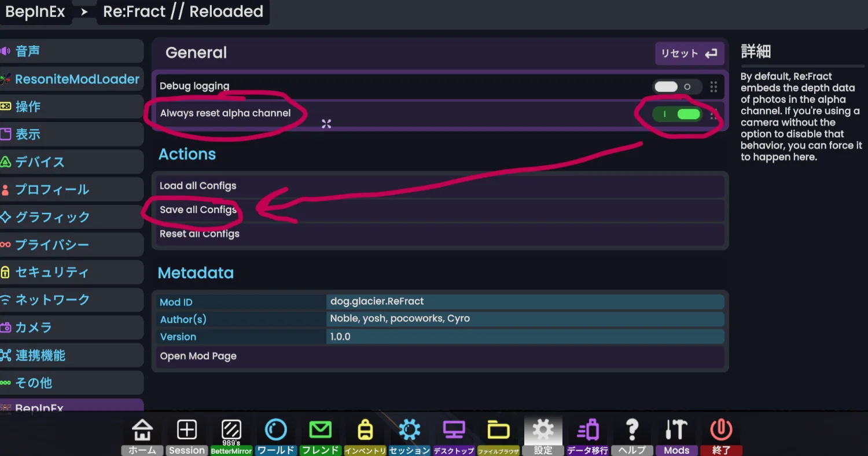Image resolution: width=868 pixels, height=456 pixels.
Task: Open the Home dash icon
Action: pos(142,431)
